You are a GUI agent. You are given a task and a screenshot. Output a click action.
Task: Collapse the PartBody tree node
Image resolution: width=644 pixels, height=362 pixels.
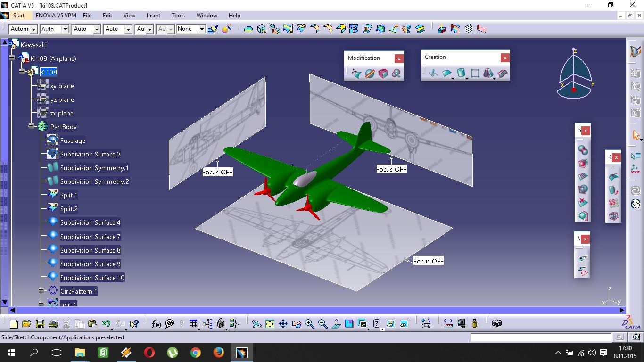pyautogui.click(x=31, y=126)
